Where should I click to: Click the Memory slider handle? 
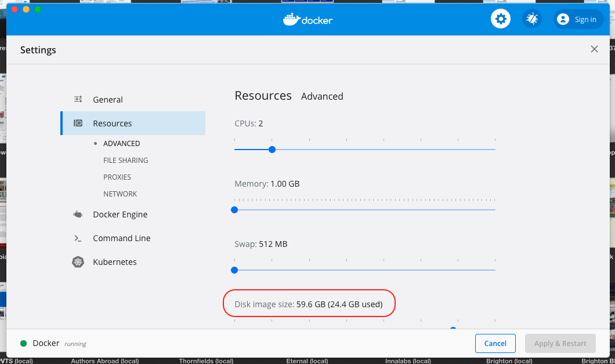[x=234, y=210]
